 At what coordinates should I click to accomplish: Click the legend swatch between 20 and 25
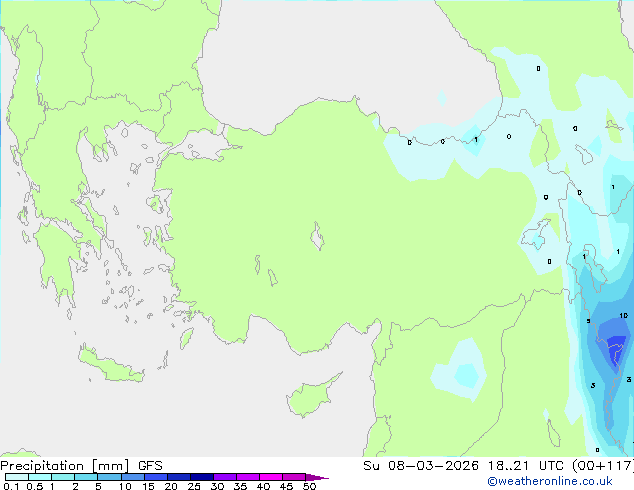click(178, 477)
